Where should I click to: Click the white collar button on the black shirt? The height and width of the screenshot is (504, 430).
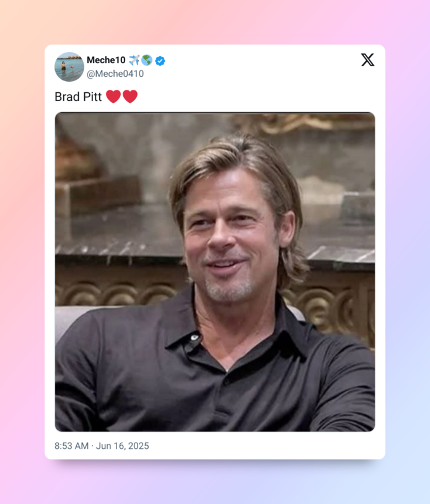click(195, 337)
